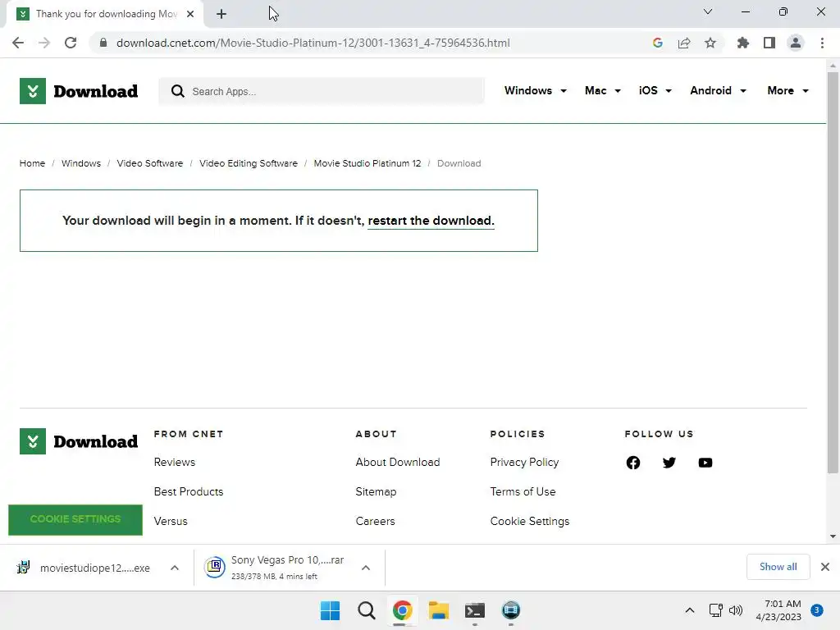This screenshot has height=630, width=840.
Task: Open the Windows breadcrumb link
Action: (81, 163)
